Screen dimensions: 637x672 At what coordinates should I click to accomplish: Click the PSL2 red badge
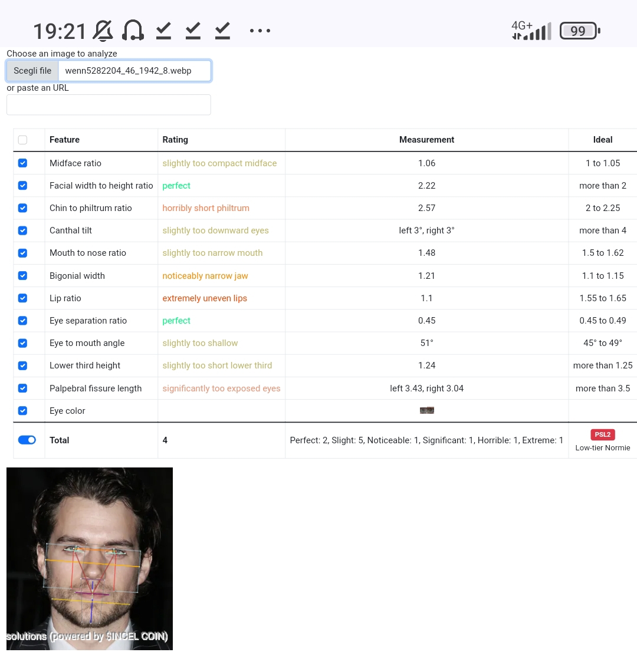pos(603,434)
